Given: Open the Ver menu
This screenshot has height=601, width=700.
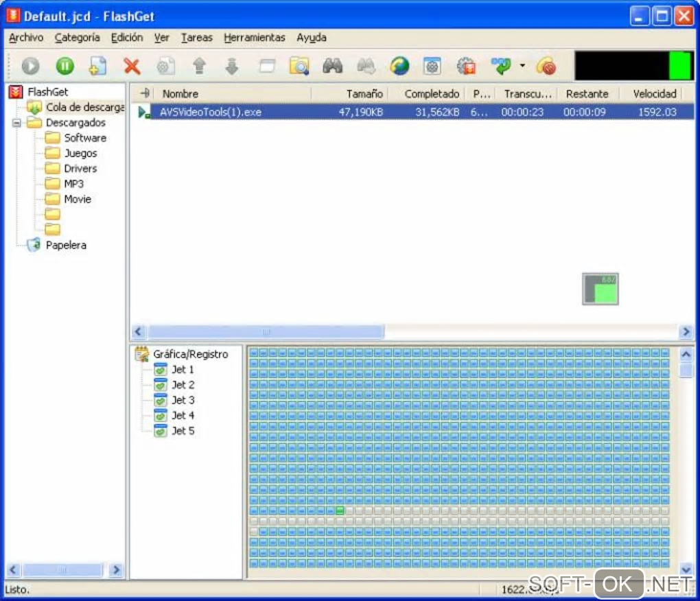Looking at the screenshot, I should 161,38.
